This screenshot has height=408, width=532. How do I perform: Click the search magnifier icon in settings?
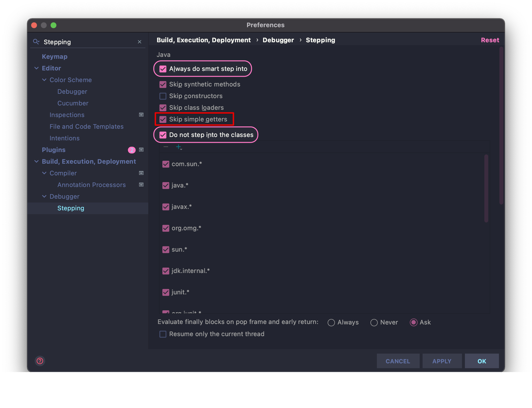[x=36, y=42]
